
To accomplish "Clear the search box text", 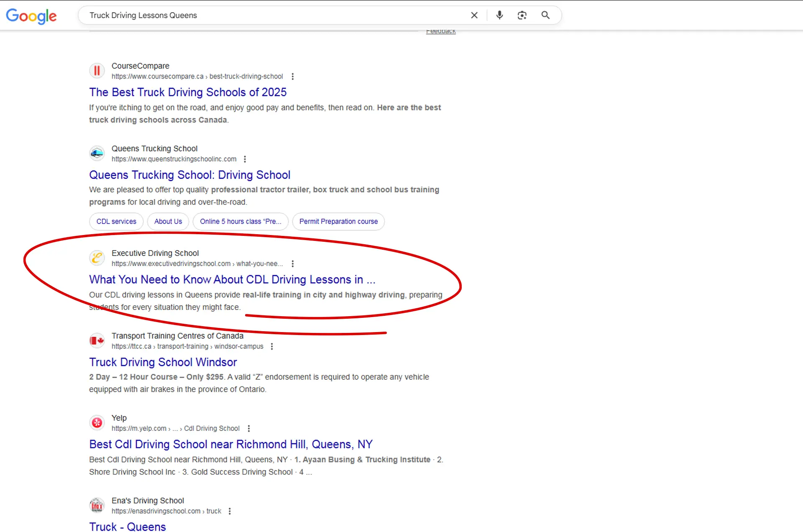I will [474, 15].
